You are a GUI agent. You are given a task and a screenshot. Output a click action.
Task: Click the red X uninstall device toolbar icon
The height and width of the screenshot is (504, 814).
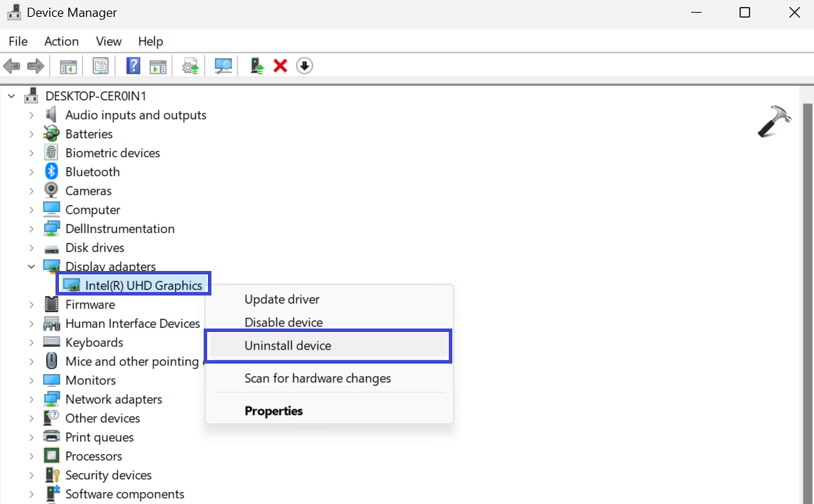(x=280, y=66)
